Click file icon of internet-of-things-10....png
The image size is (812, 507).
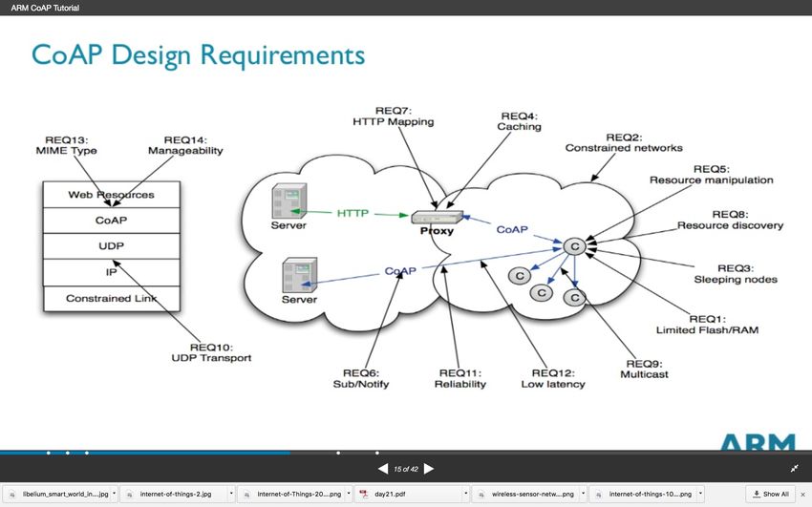(x=598, y=495)
